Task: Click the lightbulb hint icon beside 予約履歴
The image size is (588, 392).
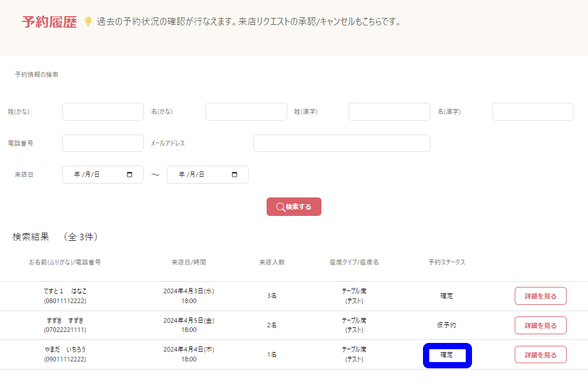Action: [88, 22]
